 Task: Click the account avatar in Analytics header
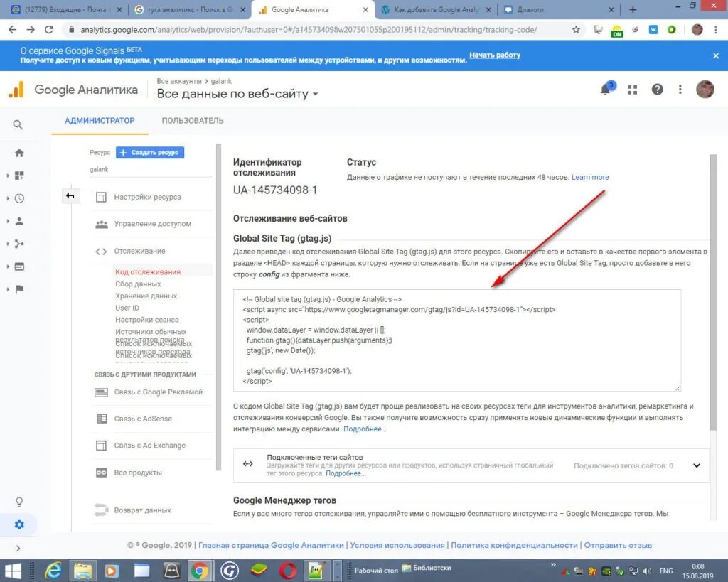coord(705,89)
